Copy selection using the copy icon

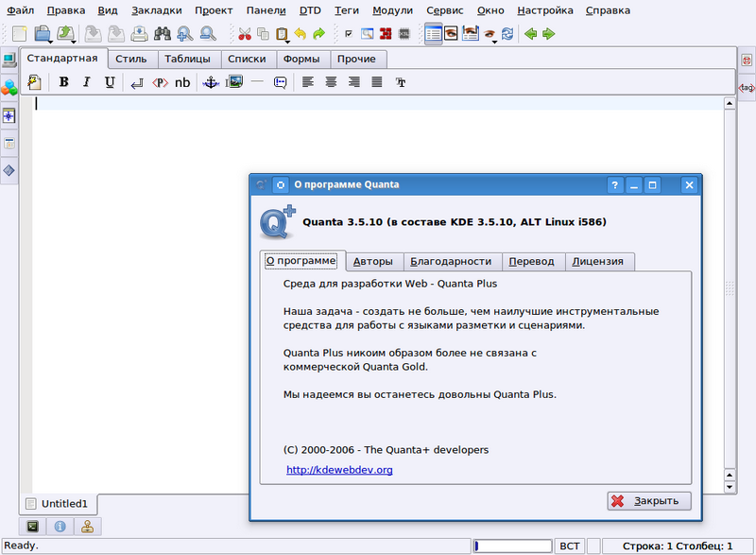pos(263,34)
